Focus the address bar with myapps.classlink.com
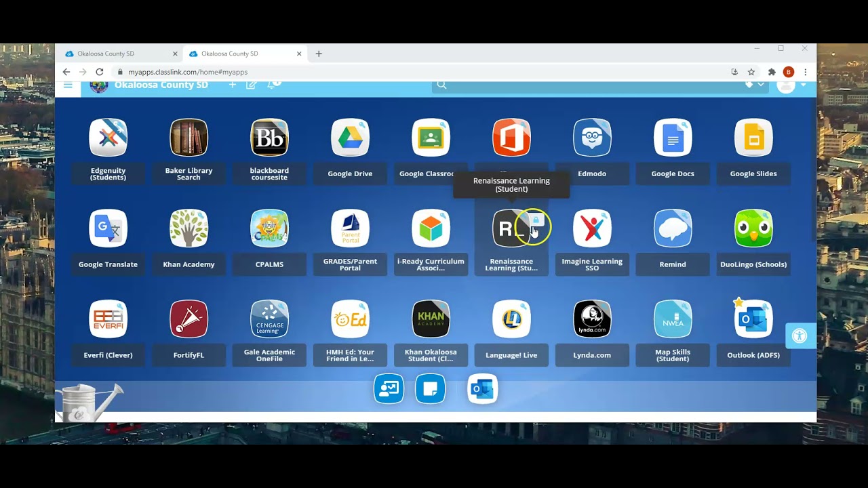Image resolution: width=868 pixels, height=488 pixels. 420,72
